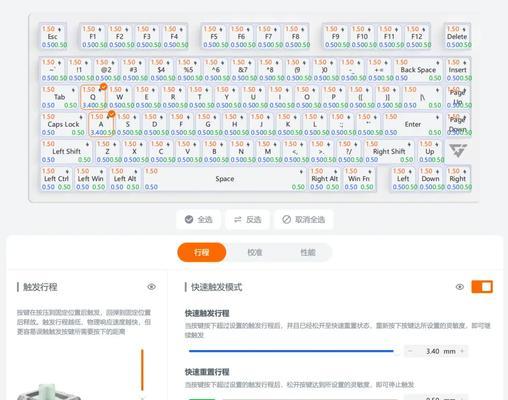The width and height of the screenshot is (508, 400).
Task: Select the E key
Action: 146,97
